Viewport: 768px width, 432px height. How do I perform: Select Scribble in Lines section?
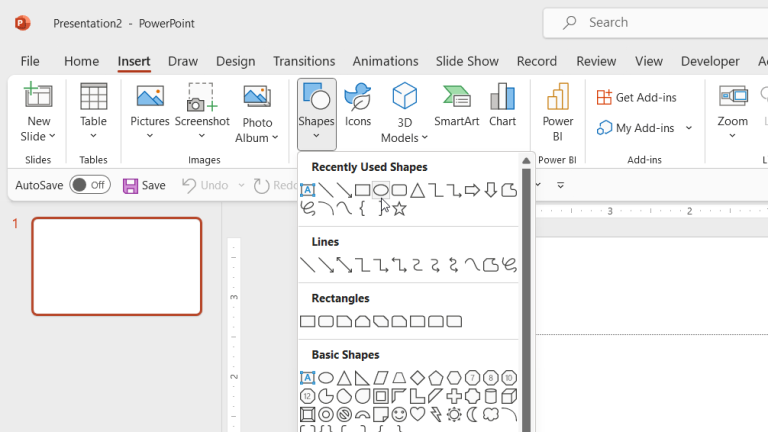tap(509, 265)
